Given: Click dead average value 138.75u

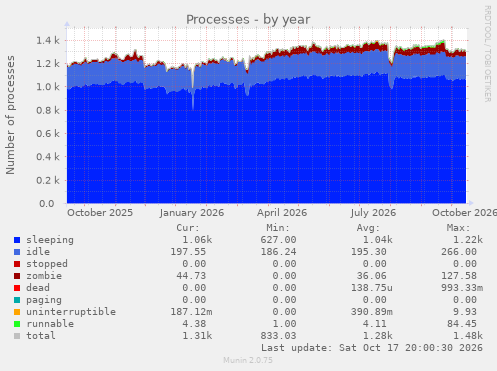Looking at the screenshot, I should click(x=372, y=288).
